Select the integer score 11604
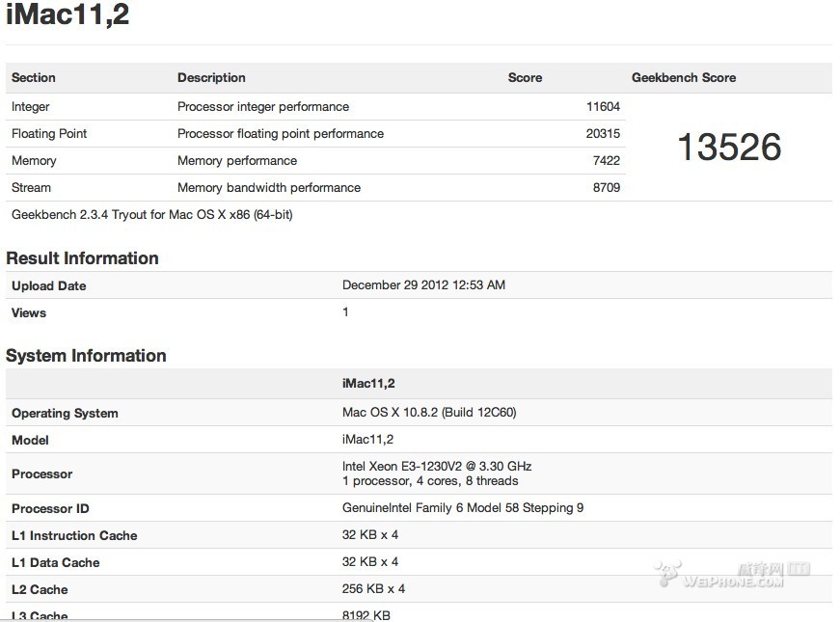This screenshot has width=840, height=622. [603, 107]
